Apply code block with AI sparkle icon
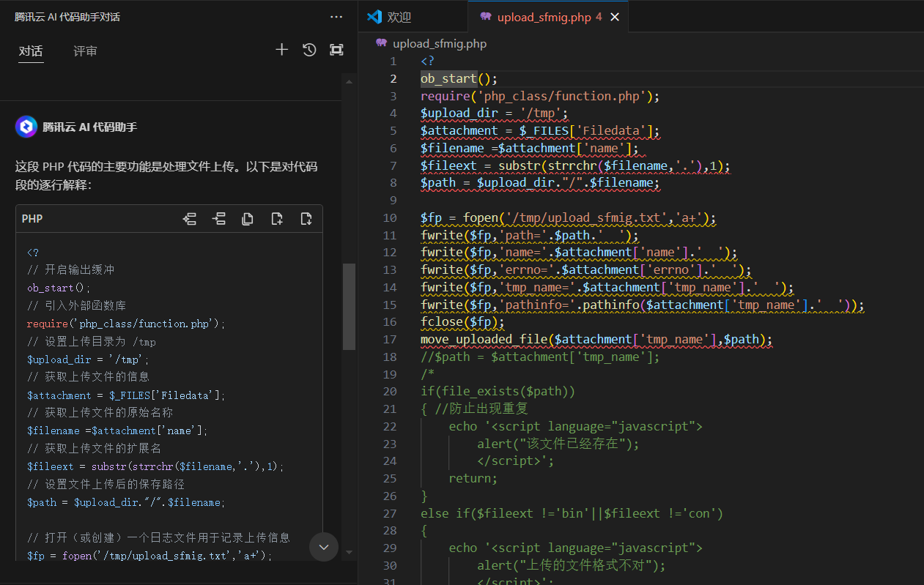Screen dimensions: 924x585 pos(190,219)
